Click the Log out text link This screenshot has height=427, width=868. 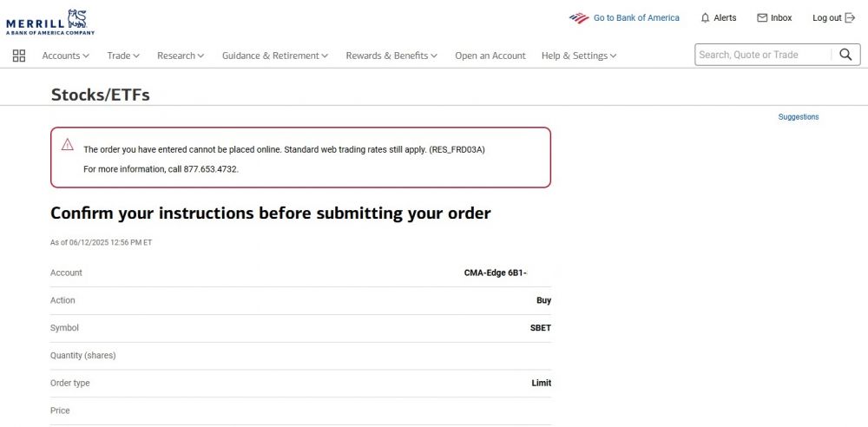(826, 18)
